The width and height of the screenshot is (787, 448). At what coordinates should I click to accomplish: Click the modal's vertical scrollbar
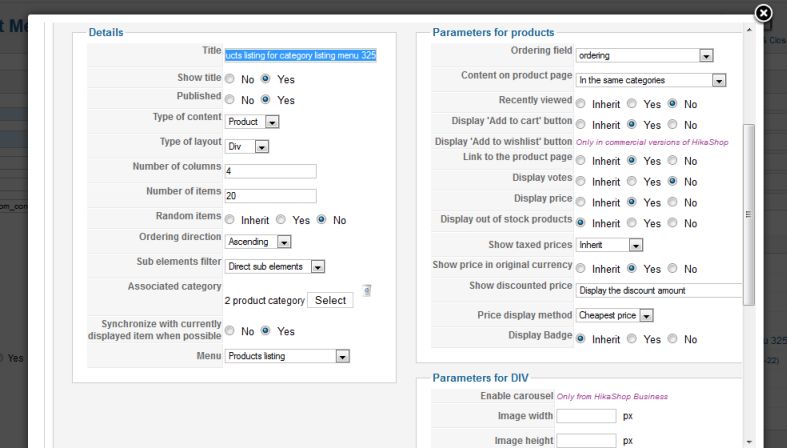click(x=750, y=214)
